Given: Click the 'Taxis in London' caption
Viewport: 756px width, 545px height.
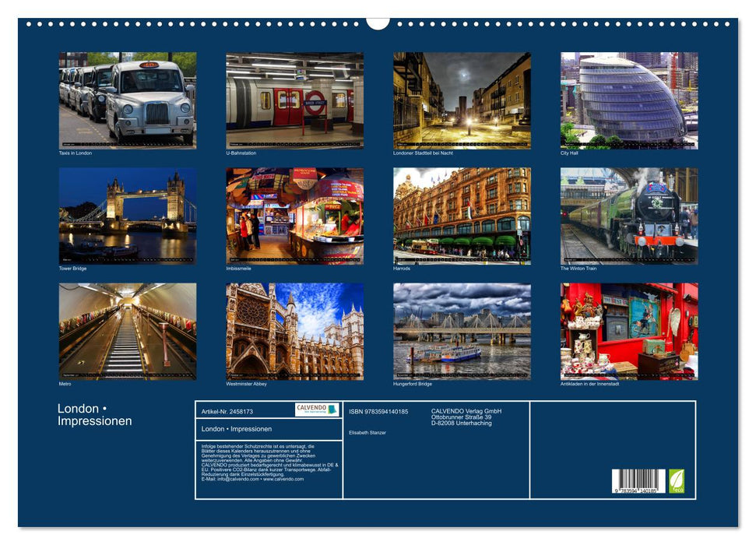Looking at the screenshot, I should 76,153.
